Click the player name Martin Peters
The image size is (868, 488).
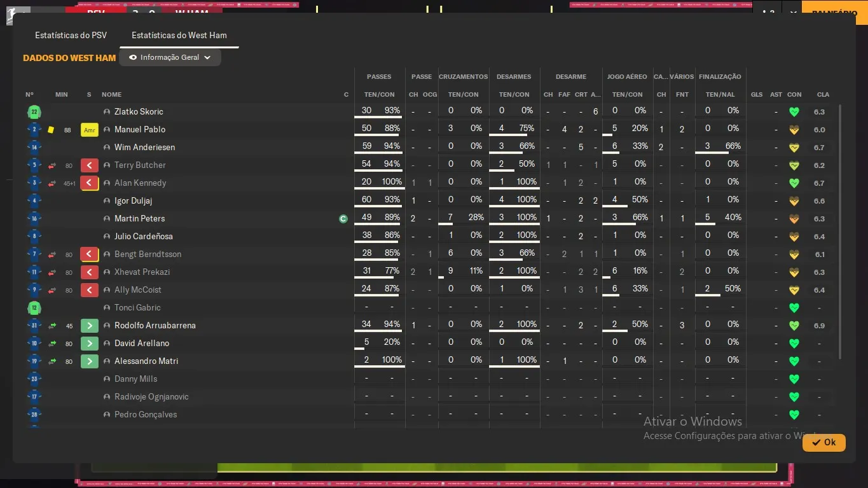tap(139, 219)
